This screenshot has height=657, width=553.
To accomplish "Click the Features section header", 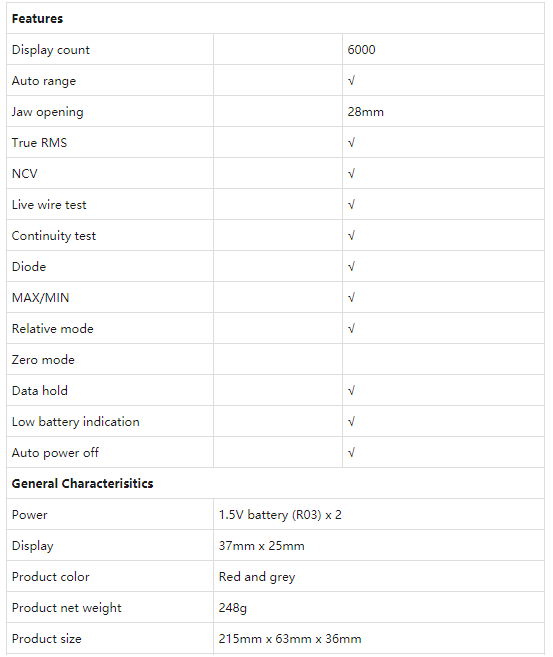I will pos(37,18).
